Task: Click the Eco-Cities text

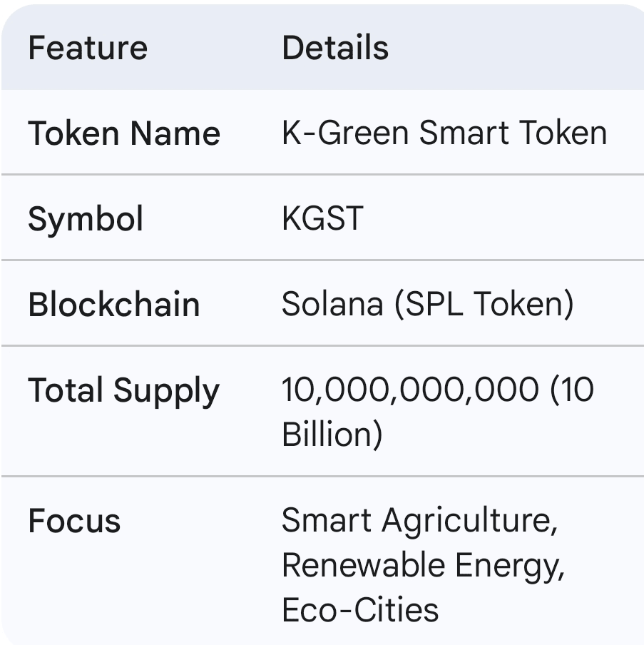Action: (x=360, y=610)
